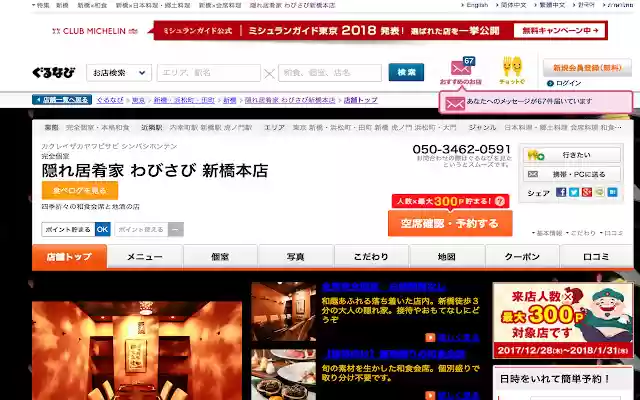Screen dimensions: 640x400
Task: Click the flag icon on the 行きたい button
Action: (536, 155)
